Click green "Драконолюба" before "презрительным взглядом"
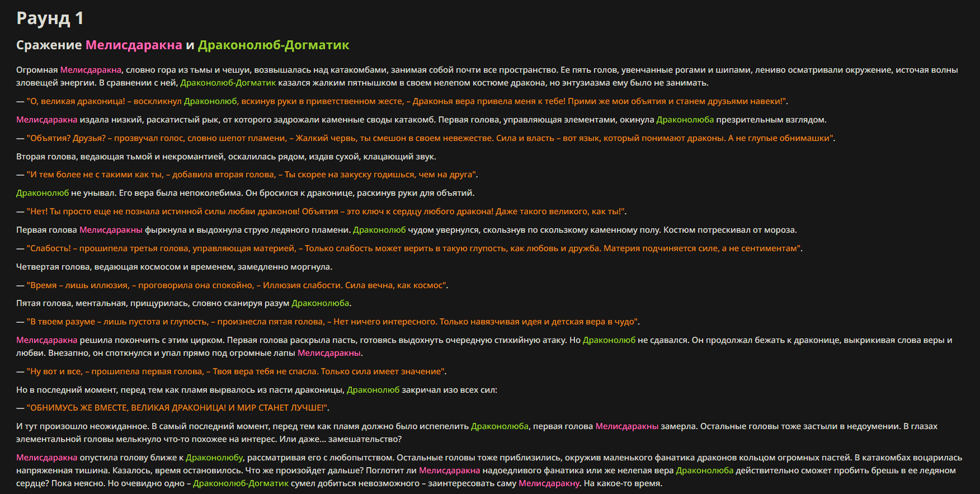This screenshot has width=980, height=494. pyautogui.click(x=685, y=120)
